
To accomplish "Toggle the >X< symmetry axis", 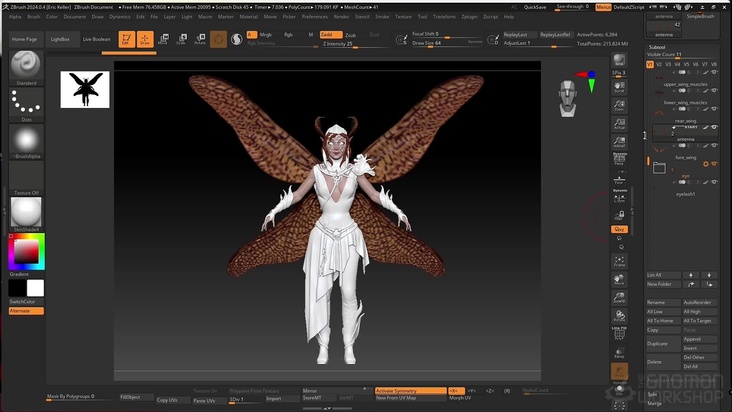I will [456, 391].
